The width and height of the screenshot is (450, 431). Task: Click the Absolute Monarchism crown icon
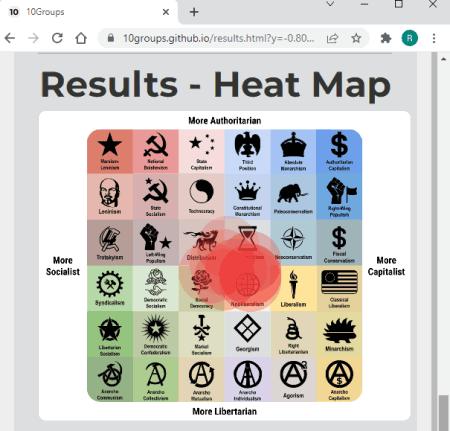point(293,145)
